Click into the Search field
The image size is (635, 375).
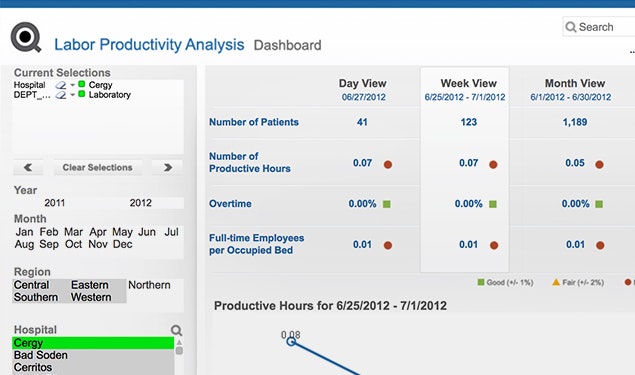tap(599, 27)
